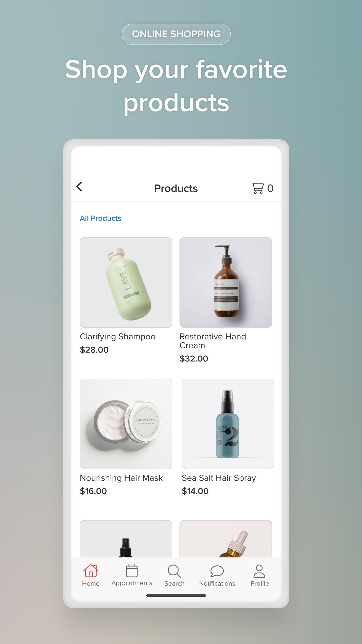Open the shopping cart icon

[x=257, y=188]
